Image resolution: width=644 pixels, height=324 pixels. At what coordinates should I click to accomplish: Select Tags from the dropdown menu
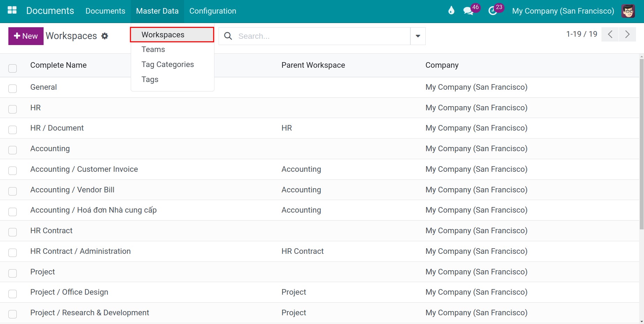pyautogui.click(x=172, y=79)
